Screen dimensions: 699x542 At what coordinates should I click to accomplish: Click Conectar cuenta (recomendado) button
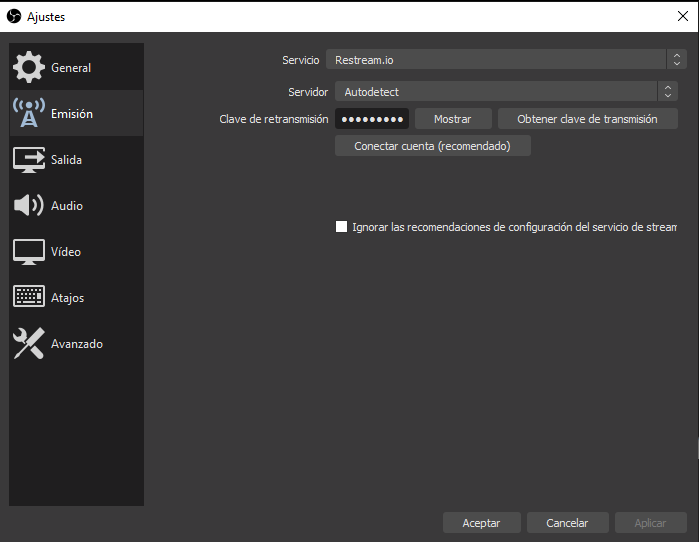(x=432, y=146)
